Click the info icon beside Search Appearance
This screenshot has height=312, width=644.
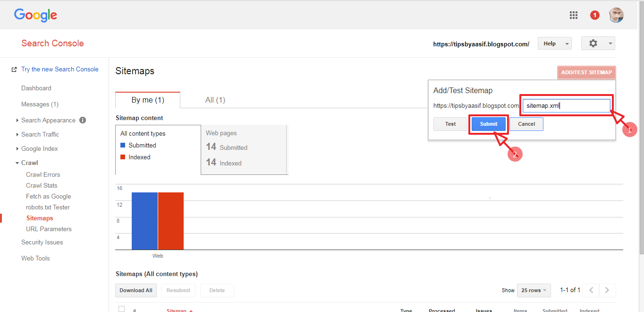pos(83,120)
